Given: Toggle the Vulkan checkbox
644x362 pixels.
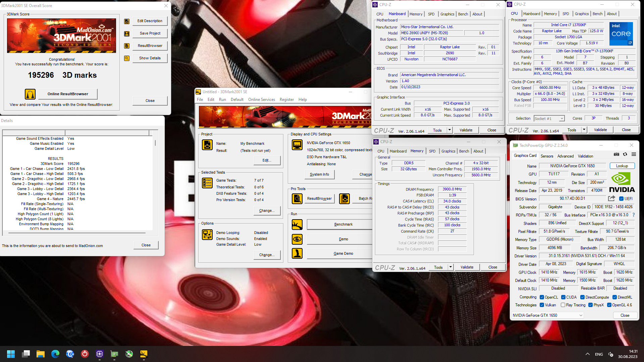Looking at the screenshot, I should pyautogui.click(x=542, y=305).
